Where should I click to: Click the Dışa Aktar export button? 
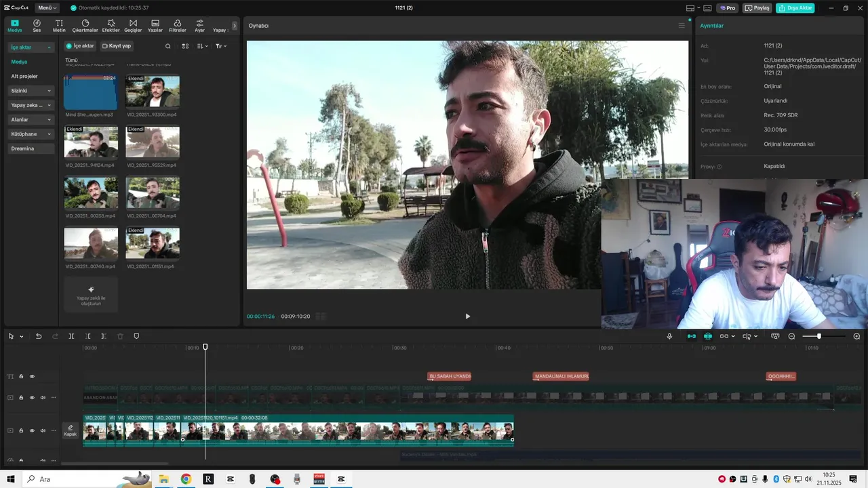(x=795, y=8)
